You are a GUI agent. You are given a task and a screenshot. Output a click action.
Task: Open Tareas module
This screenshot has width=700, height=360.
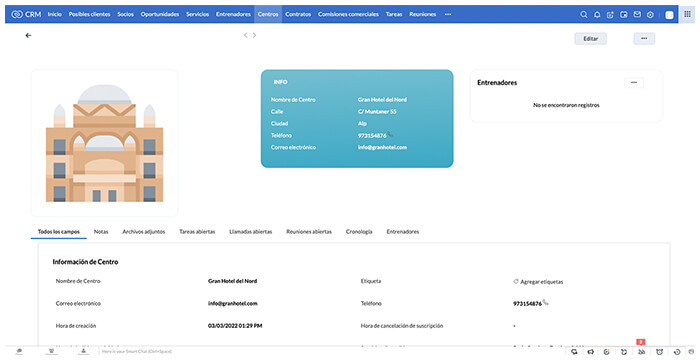click(x=394, y=14)
